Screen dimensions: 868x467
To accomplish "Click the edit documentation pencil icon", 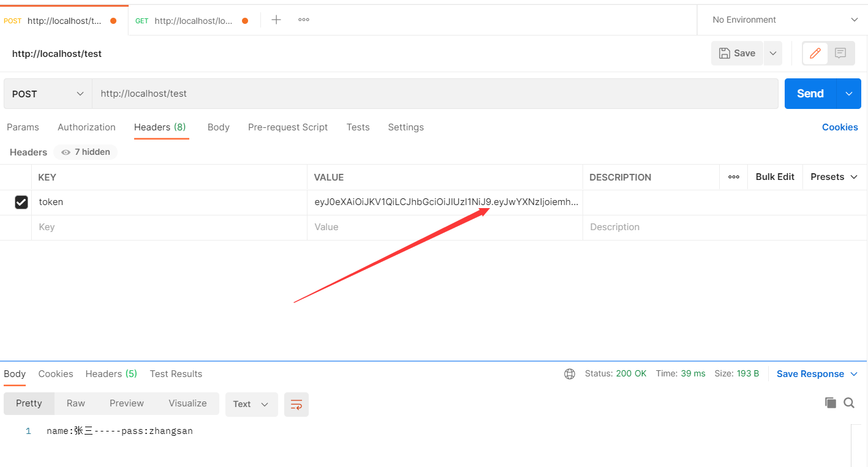I will point(815,53).
